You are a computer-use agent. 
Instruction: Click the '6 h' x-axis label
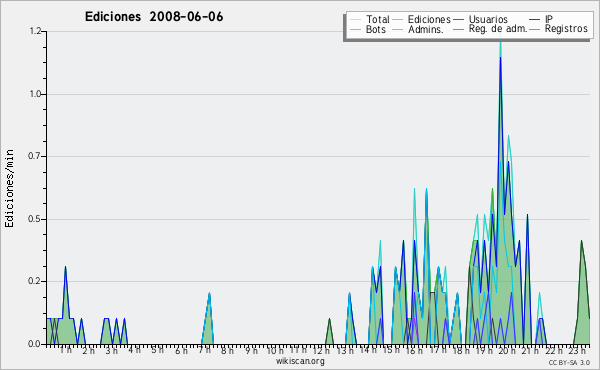[181, 350]
